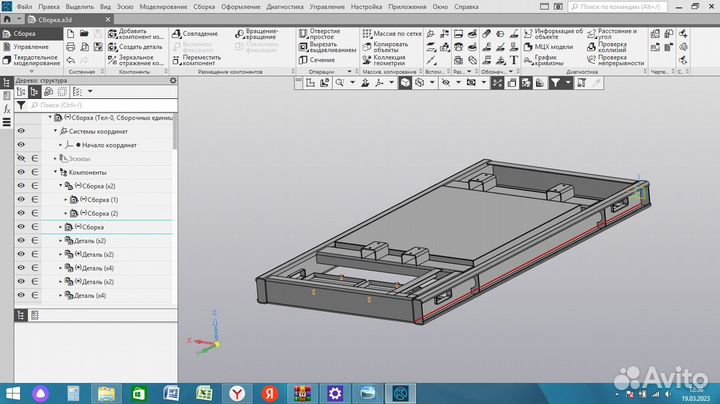
Task: Collapse the Системы координат tree node
Action: click(x=56, y=131)
